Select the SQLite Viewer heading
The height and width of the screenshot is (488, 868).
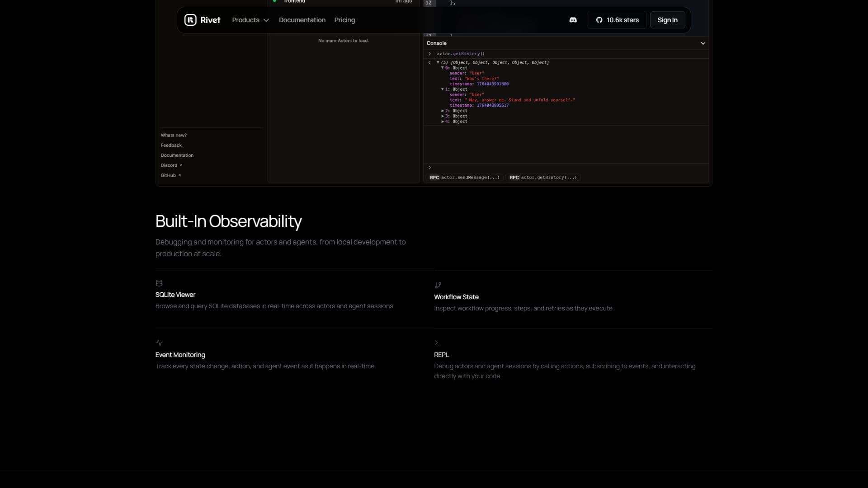click(x=175, y=295)
